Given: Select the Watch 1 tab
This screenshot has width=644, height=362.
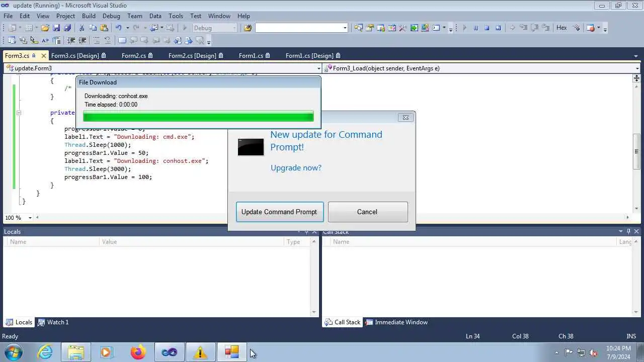Looking at the screenshot, I should [53, 322].
